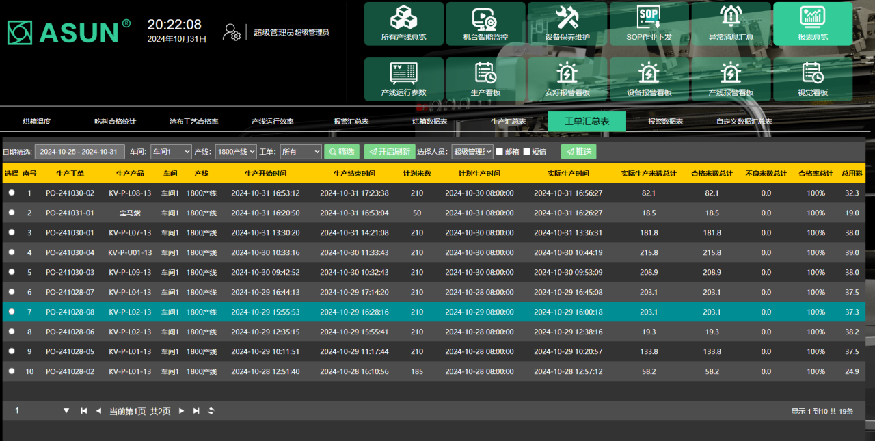Click product cell KV-P-L08-13
This screenshot has width=875, height=442.
pos(130,193)
